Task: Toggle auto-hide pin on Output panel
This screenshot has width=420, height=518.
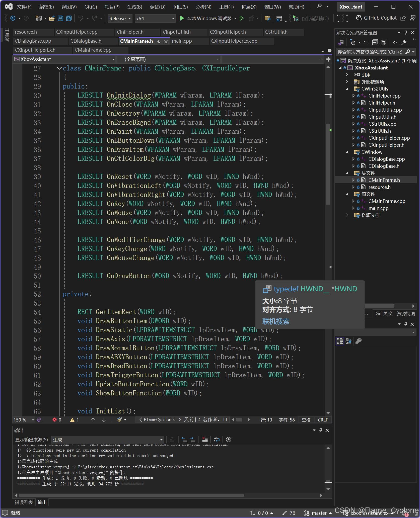Action: [x=321, y=430]
